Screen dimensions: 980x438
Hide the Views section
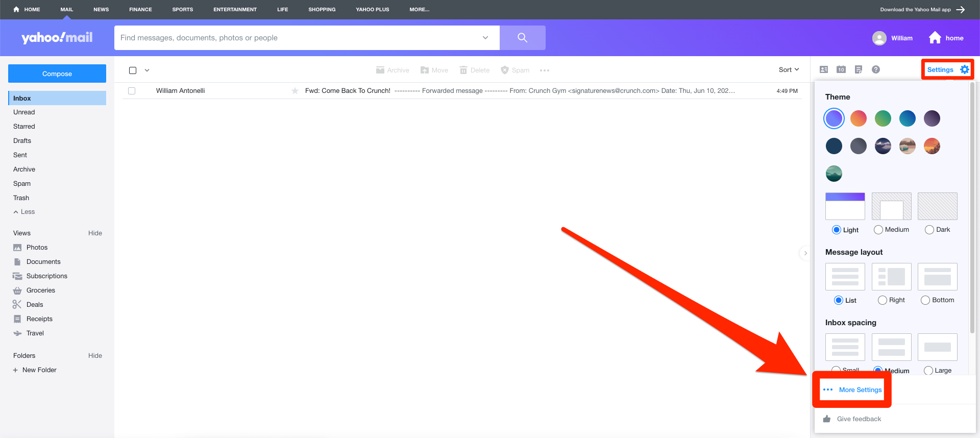click(x=95, y=233)
